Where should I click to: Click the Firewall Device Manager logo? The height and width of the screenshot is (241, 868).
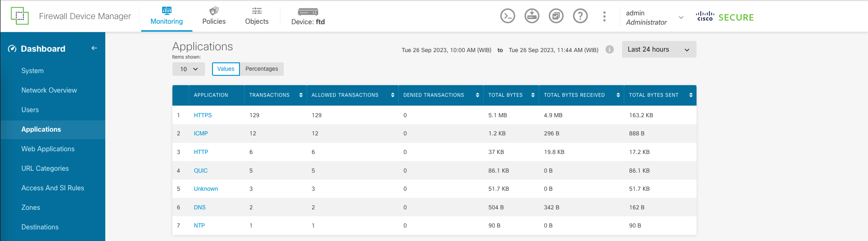pos(20,16)
